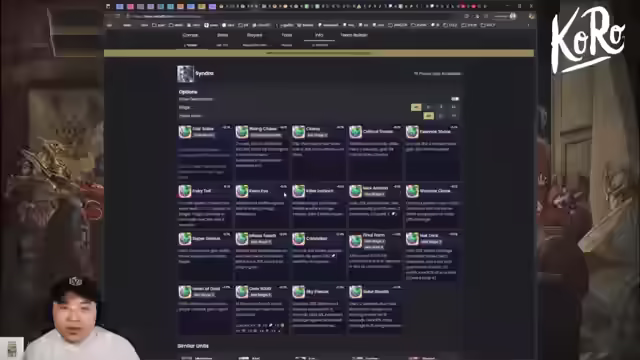640x360 pixels.
Task: Open the Team Builder tab
Action: click(x=354, y=35)
